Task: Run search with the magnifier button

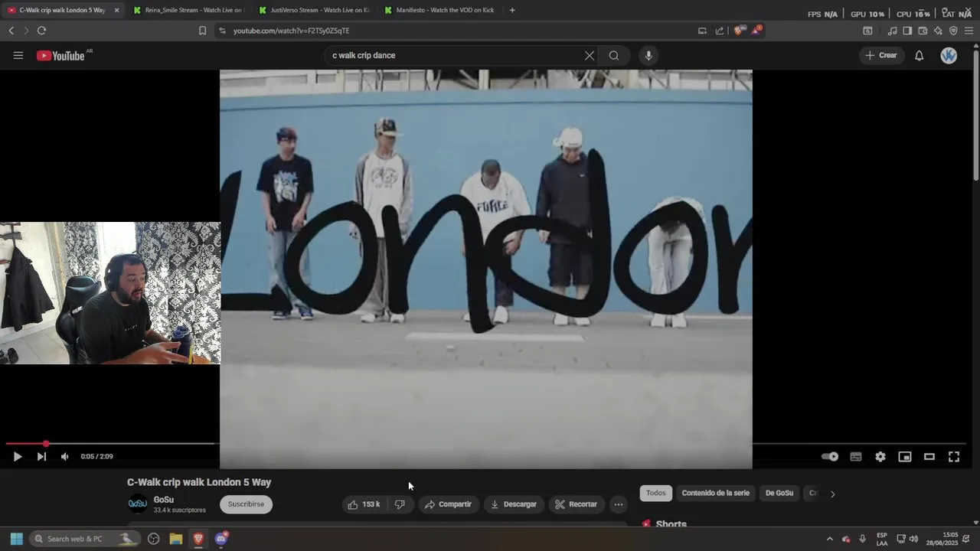Action: [614, 55]
